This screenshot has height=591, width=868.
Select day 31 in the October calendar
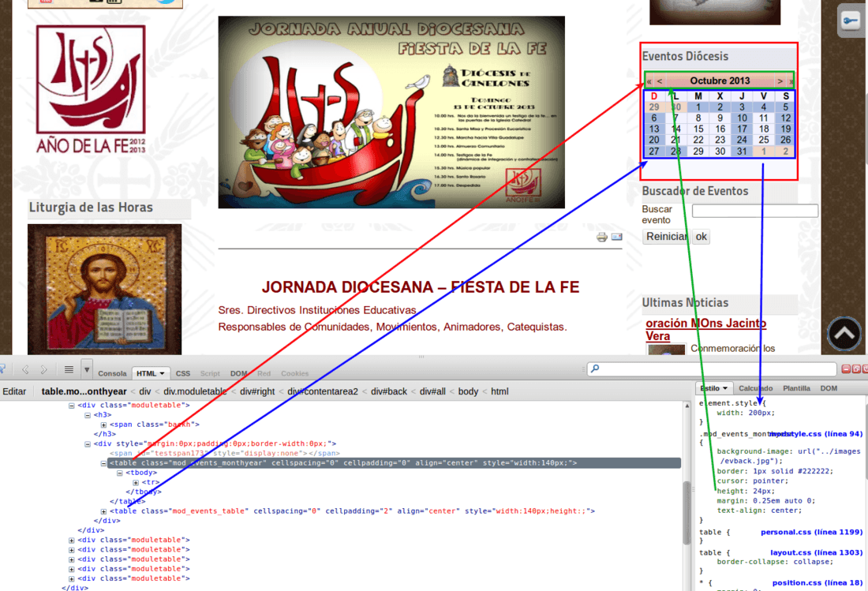tap(742, 151)
